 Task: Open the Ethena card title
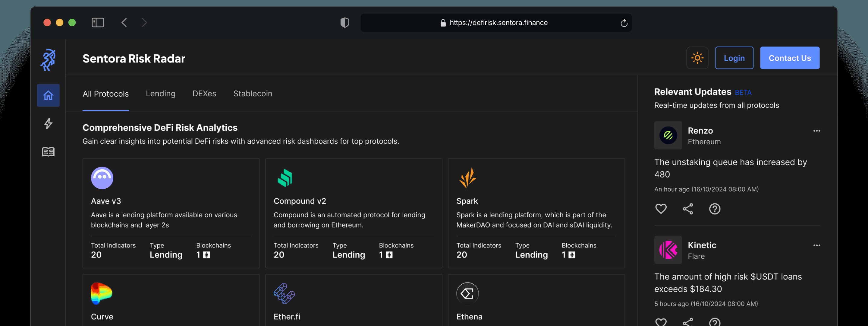(x=469, y=317)
